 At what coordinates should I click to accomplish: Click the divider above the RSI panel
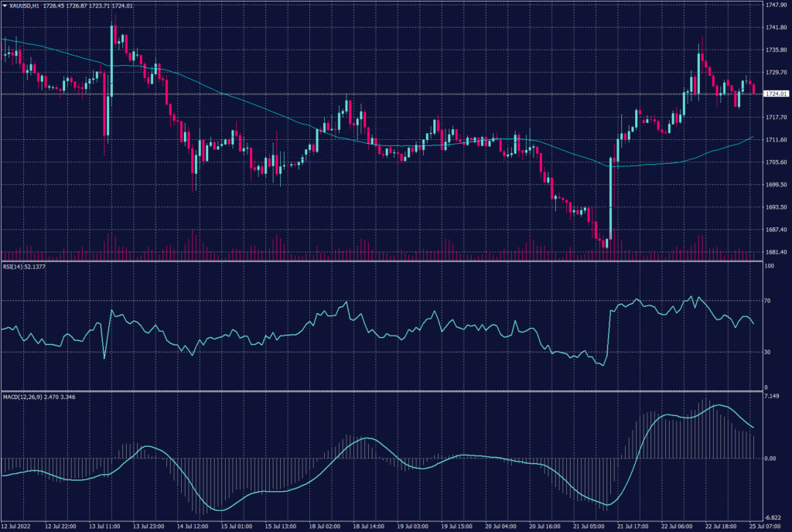387,262
